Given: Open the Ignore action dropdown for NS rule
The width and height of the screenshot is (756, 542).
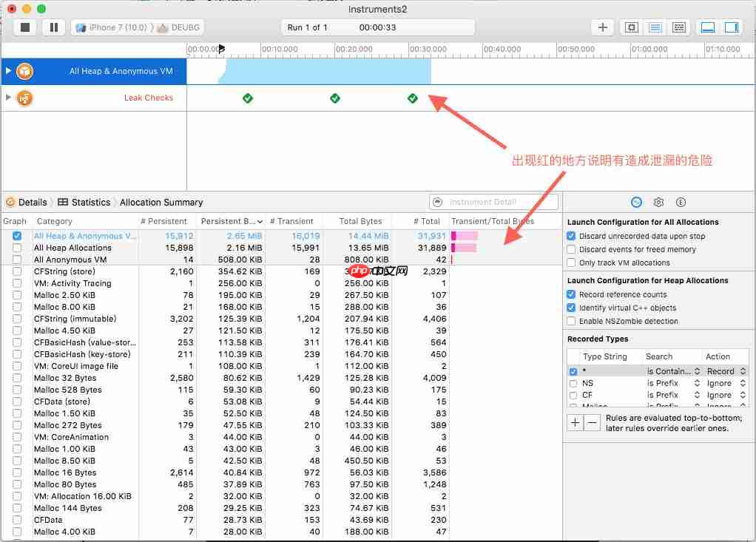Looking at the screenshot, I should pyautogui.click(x=726, y=384).
